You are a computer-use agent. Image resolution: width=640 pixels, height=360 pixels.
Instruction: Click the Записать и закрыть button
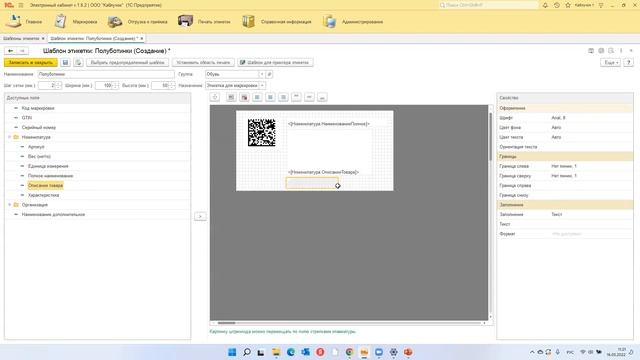point(31,62)
